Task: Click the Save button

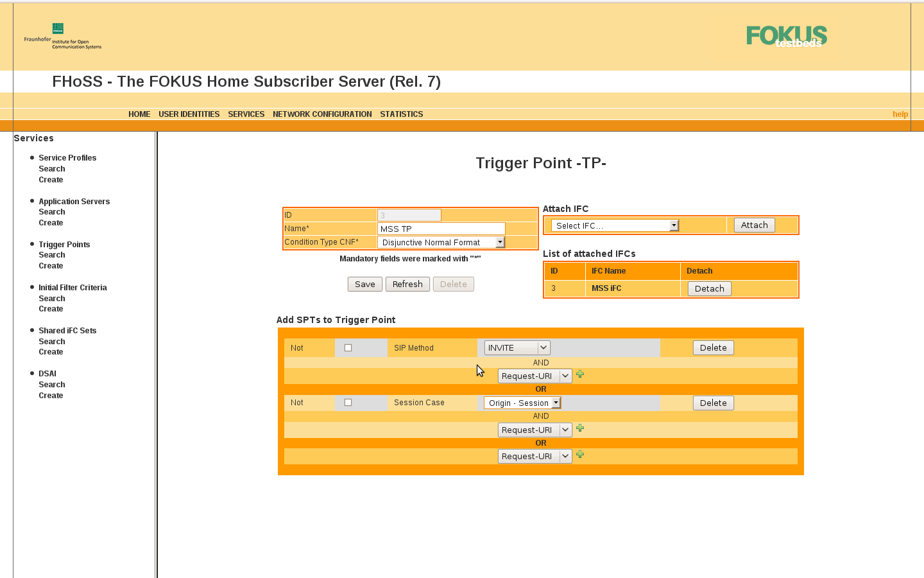Action: pyautogui.click(x=365, y=284)
